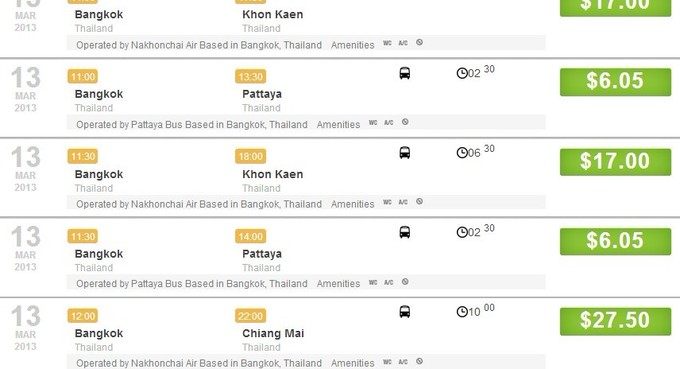
Task: Click clock icon beside 06 30 duration
Action: click(462, 153)
